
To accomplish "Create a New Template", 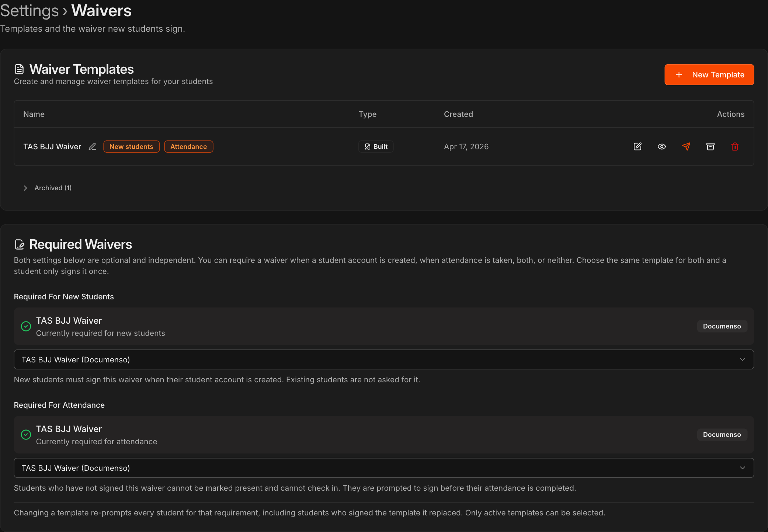I will [x=709, y=75].
